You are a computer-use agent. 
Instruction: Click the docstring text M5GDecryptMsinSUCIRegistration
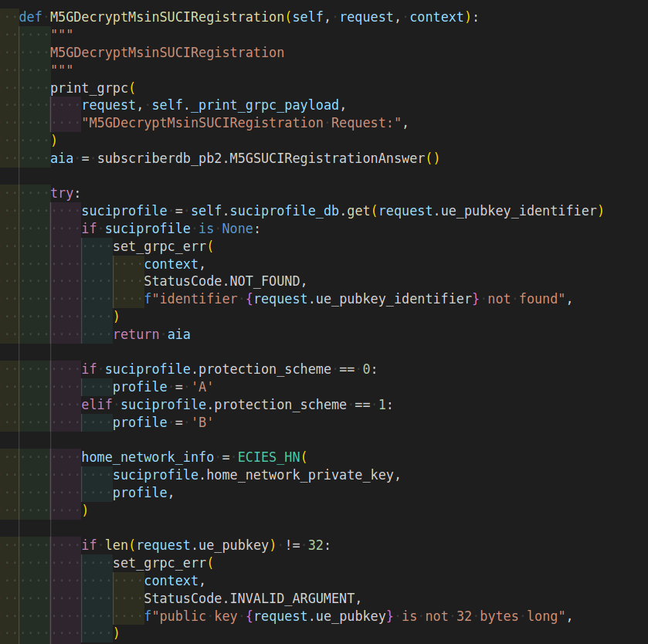pos(167,53)
